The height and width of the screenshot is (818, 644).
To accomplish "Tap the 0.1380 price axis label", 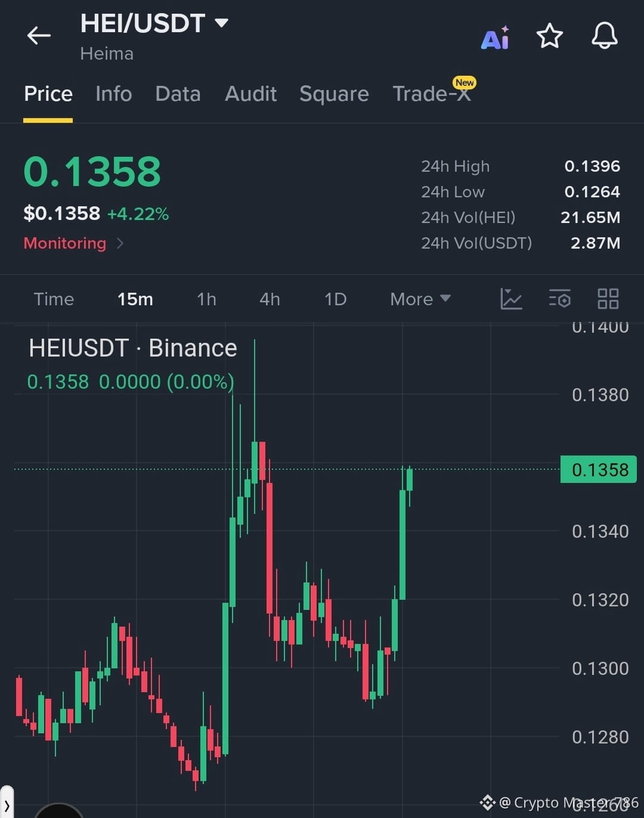I will (x=600, y=395).
